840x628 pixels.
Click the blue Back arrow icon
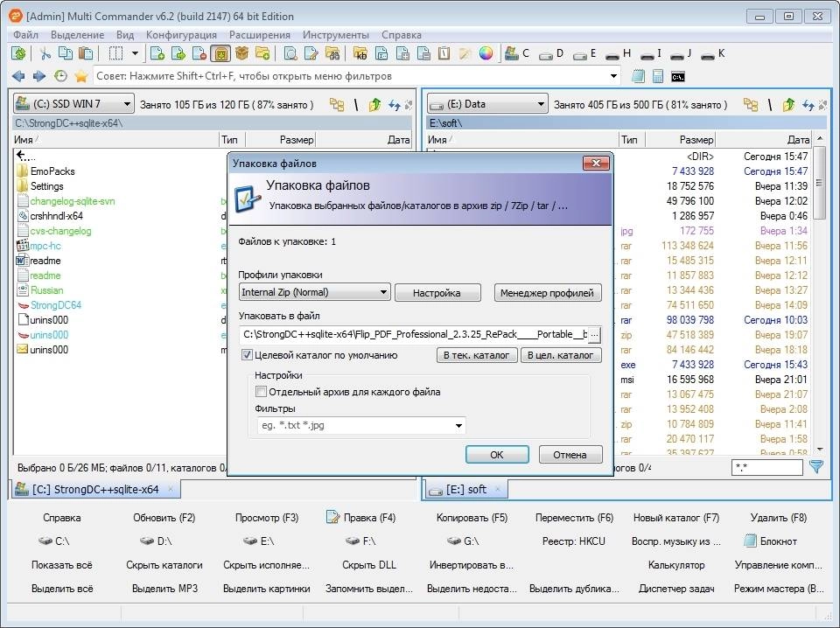click(18, 77)
